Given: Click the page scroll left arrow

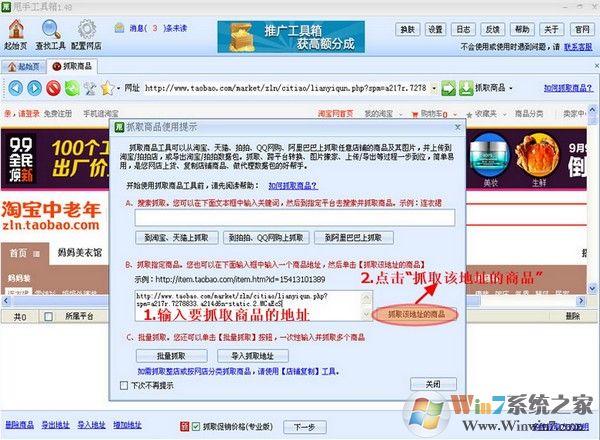Looking at the screenshot, I should (x=6, y=301).
